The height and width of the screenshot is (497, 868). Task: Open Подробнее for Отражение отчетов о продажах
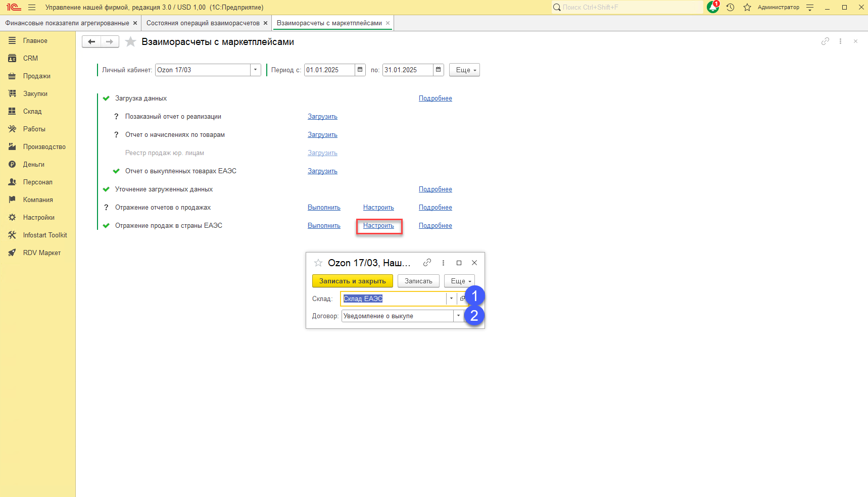(436, 208)
